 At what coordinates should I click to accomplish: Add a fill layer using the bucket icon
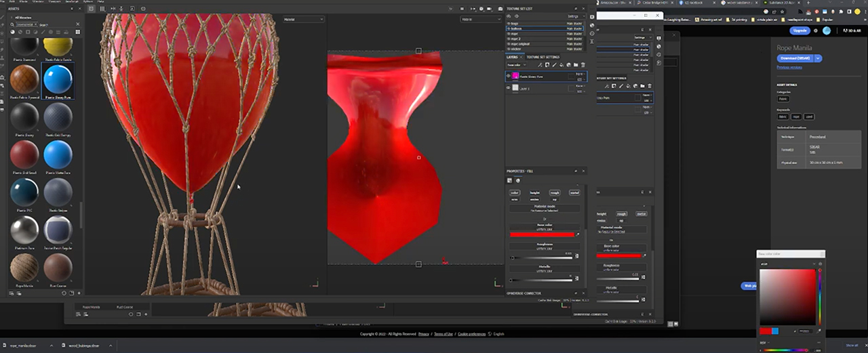click(561, 65)
